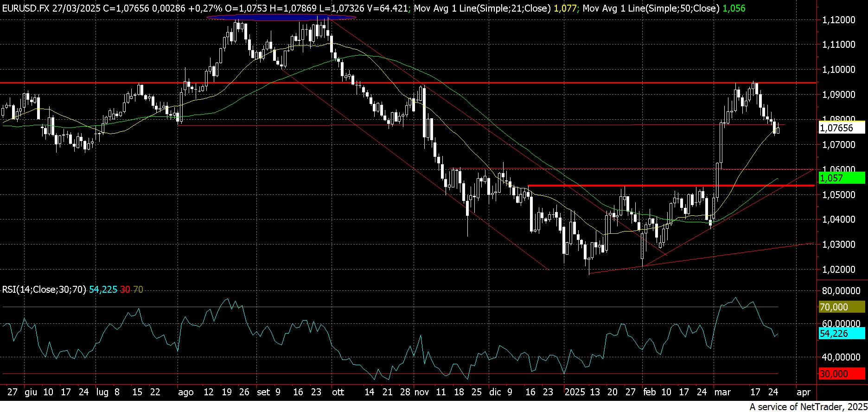Click the 50-period moving average value 1,056
Screen dimensions: 868x412
click(x=734, y=8)
